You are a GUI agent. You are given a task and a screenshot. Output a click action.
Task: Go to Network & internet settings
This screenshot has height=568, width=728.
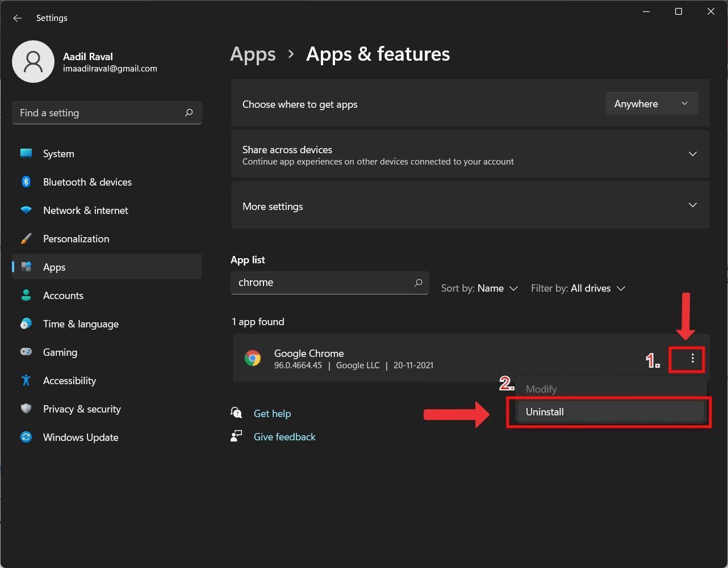click(85, 211)
